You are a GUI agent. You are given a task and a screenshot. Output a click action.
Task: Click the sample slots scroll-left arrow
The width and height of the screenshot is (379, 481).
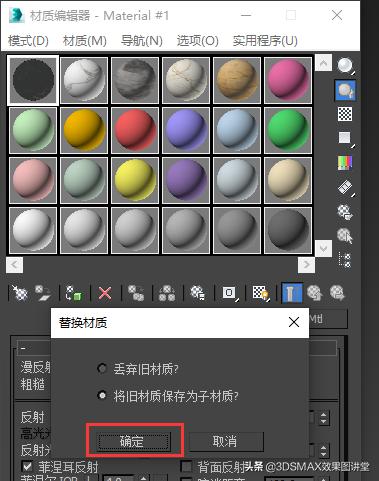pos(14,265)
